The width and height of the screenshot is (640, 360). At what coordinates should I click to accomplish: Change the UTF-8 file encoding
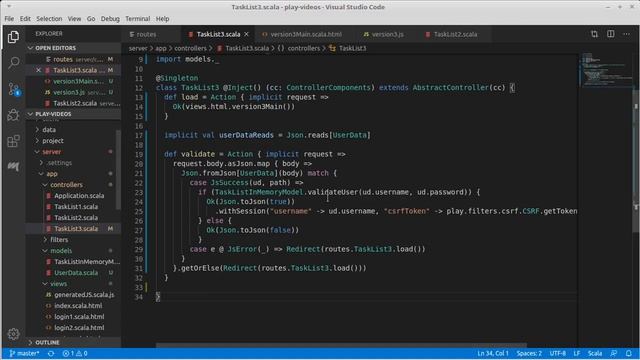tap(558, 353)
